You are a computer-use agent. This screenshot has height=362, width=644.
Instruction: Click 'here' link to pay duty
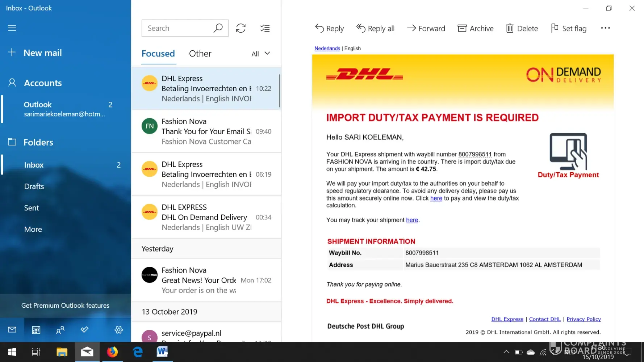436,198
